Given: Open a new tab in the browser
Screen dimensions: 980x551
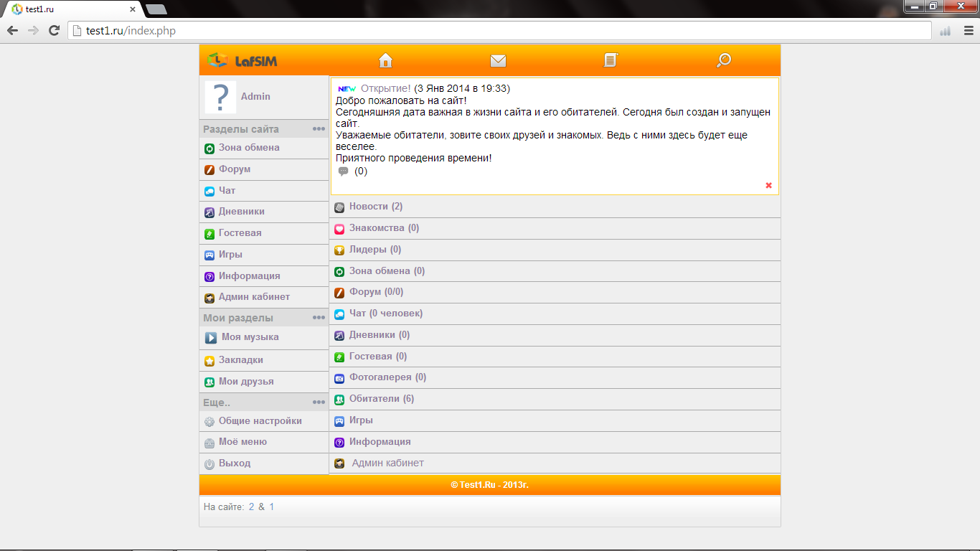Looking at the screenshot, I should point(156,9).
